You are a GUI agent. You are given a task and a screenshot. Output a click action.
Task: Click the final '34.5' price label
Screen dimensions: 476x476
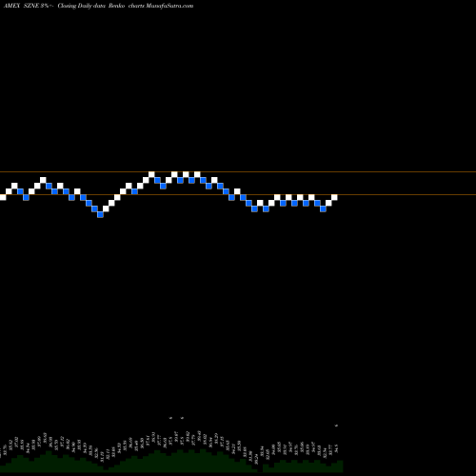tap(336, 448)
